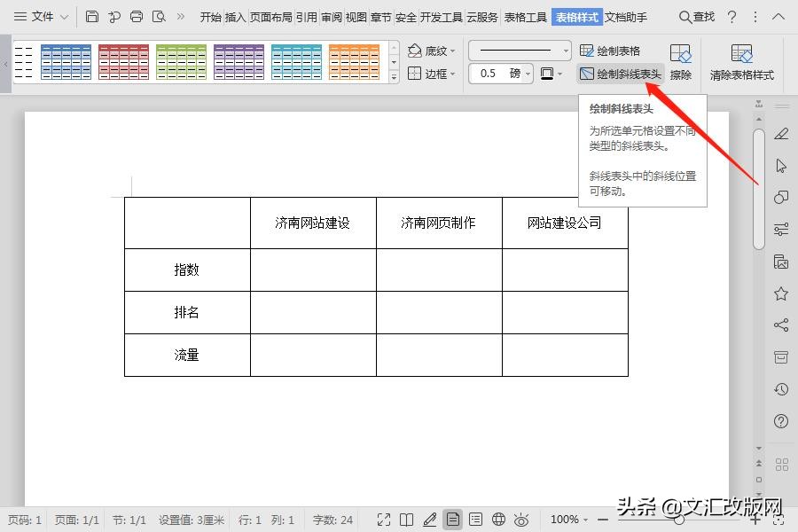
Task: Click the print icon in quick access toolbar
Action: tap(136, 16)
